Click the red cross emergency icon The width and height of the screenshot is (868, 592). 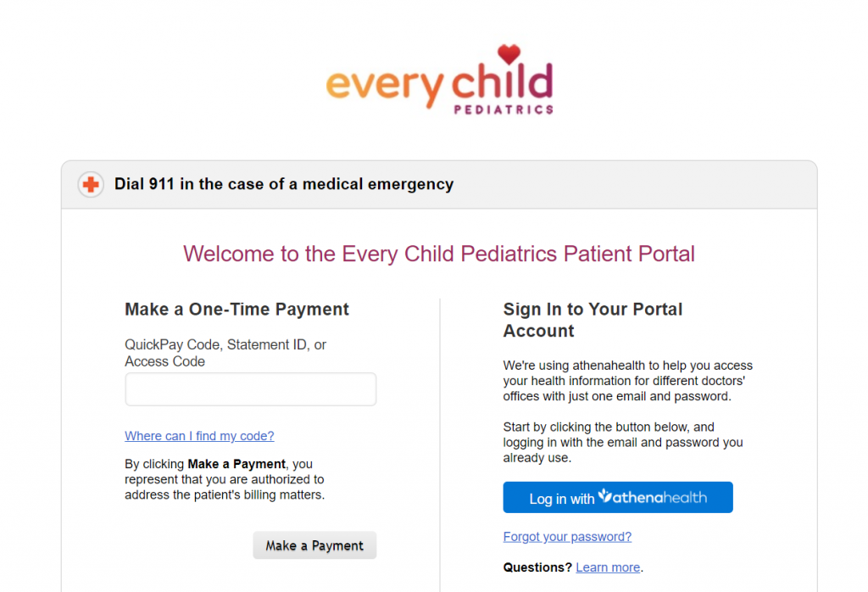coord(91,184)
